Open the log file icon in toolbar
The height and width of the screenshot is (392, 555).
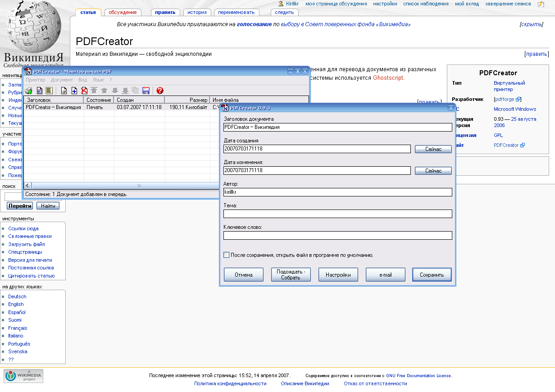49,91
